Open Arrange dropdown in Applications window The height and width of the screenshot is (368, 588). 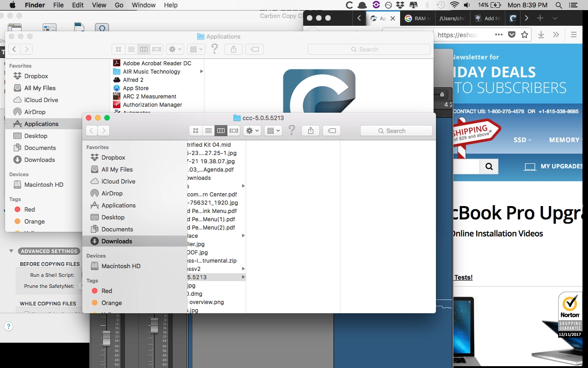click(196, 49)
